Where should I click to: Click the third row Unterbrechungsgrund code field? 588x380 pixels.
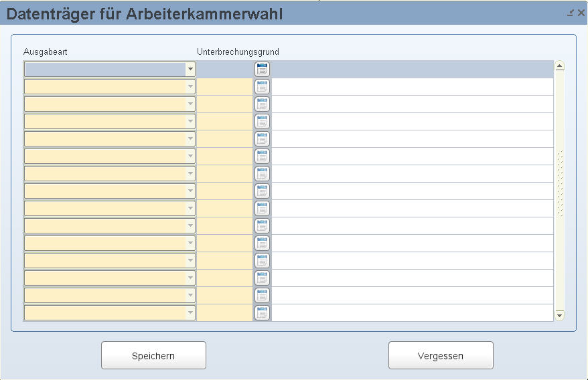224,104
